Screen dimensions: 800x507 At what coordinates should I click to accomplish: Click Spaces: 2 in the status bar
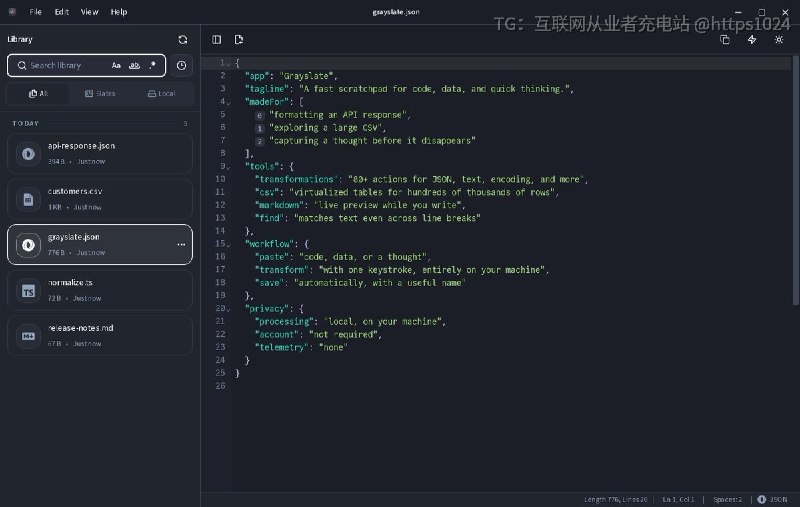pos(728,499)
